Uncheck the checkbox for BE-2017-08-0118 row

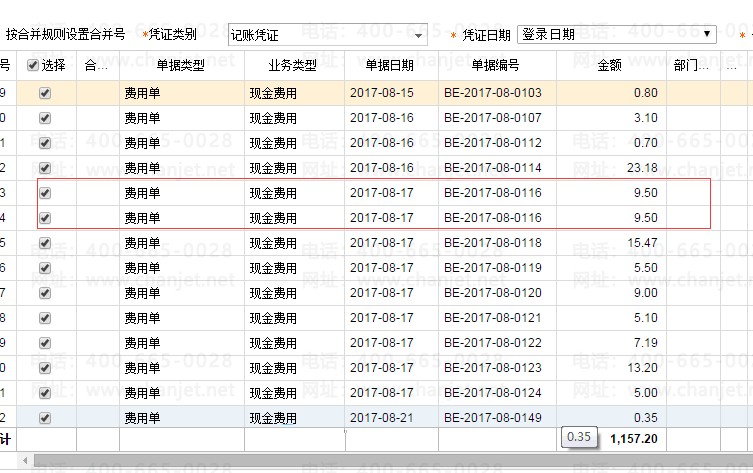pyautogui.click(x=44, y=243)
